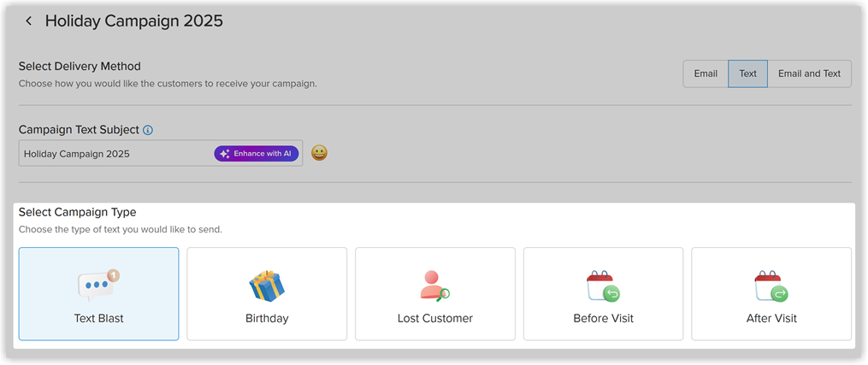Screen dimensions: 868x365
Task: Click the After Visit calendar icon
Action: click(x=771, y=286)
